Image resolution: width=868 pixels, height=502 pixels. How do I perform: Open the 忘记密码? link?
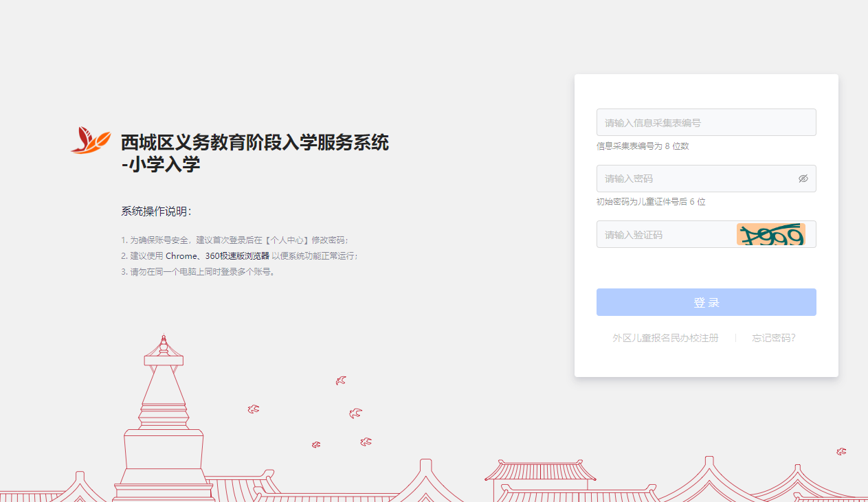point(773,338)
